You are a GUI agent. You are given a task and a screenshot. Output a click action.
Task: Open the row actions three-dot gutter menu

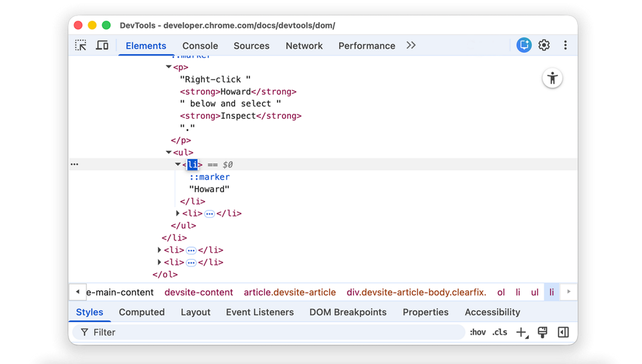point(74,164)
